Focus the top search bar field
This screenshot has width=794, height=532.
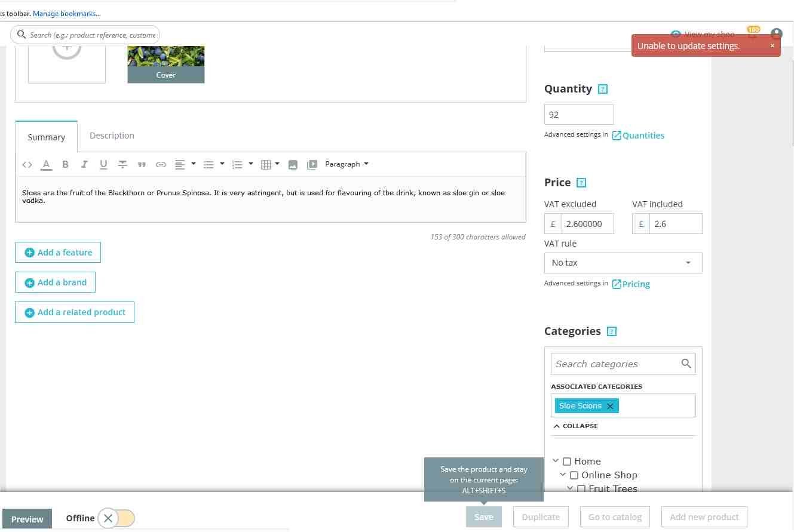[x=85, y=35]
